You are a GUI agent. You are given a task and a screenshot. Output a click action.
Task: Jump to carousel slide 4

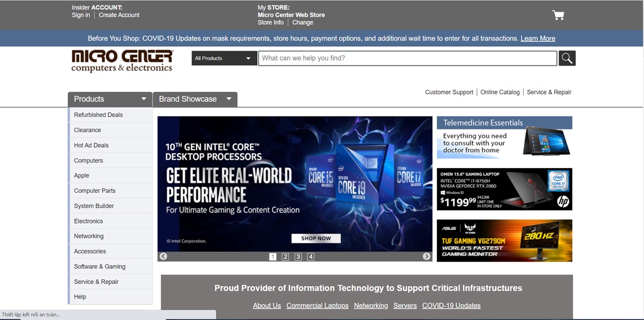(x=311, y=257)
